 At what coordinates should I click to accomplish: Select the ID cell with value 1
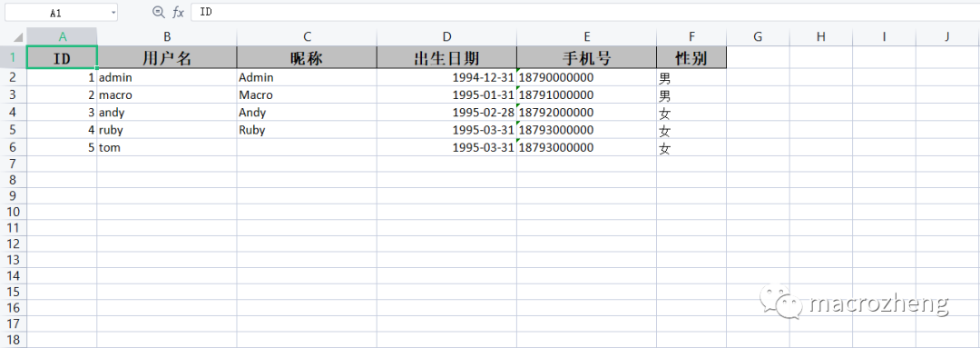[62, 77]
